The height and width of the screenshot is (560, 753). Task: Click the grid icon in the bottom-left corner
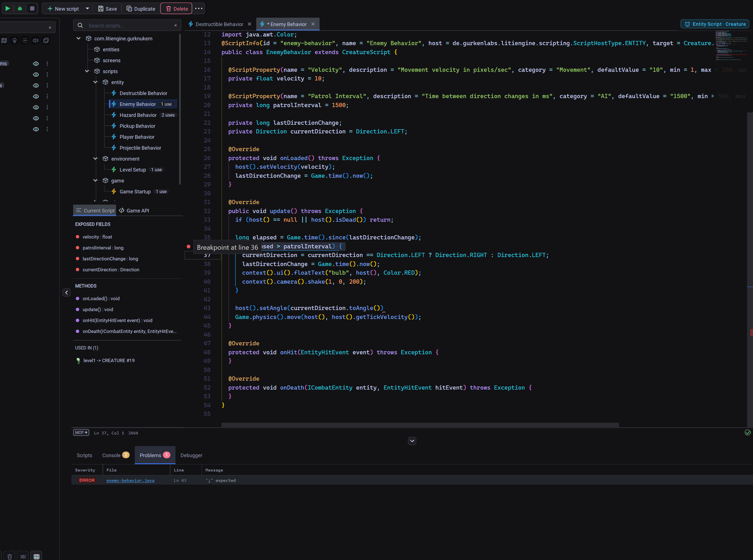[x=37, y=556]
